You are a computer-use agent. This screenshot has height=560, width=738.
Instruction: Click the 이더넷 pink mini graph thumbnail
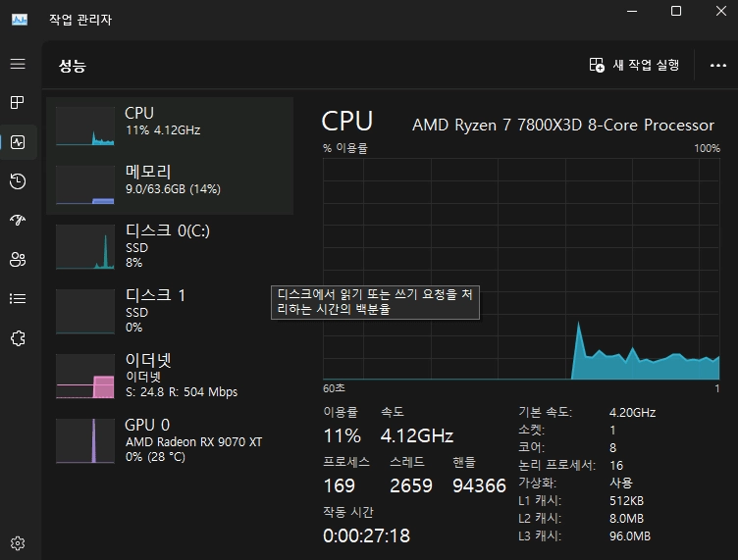[85, 377]
